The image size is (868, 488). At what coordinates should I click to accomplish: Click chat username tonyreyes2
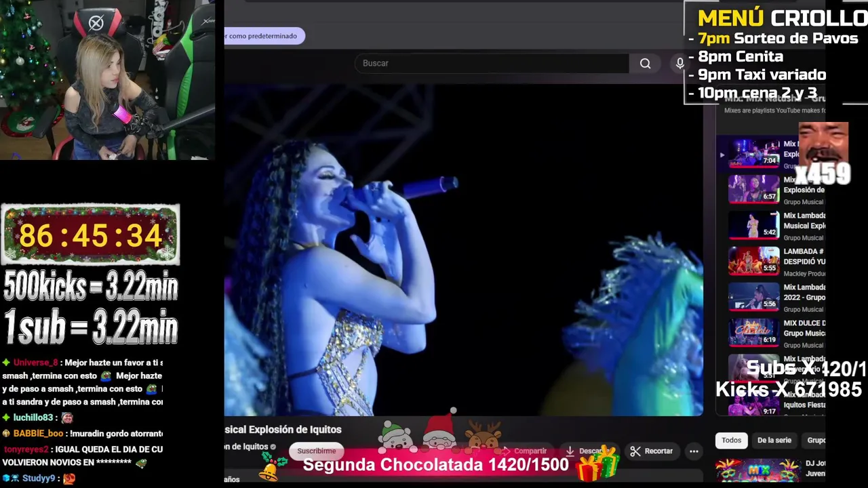26,449
